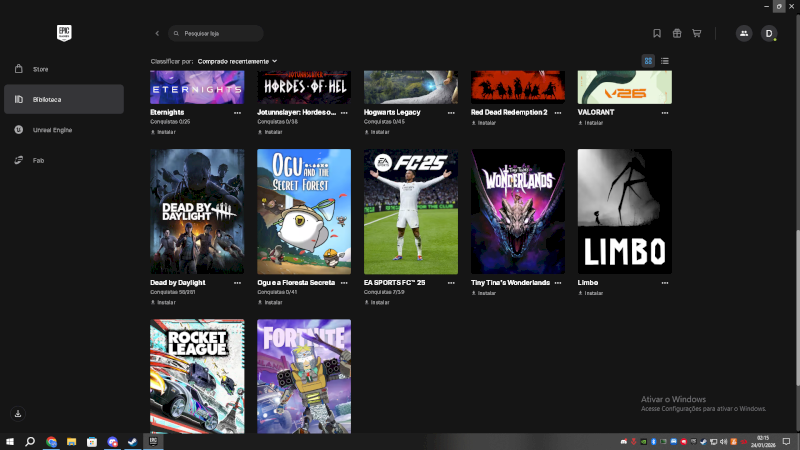Open Unreal Engine sidebar section

[x=52, y=130]
